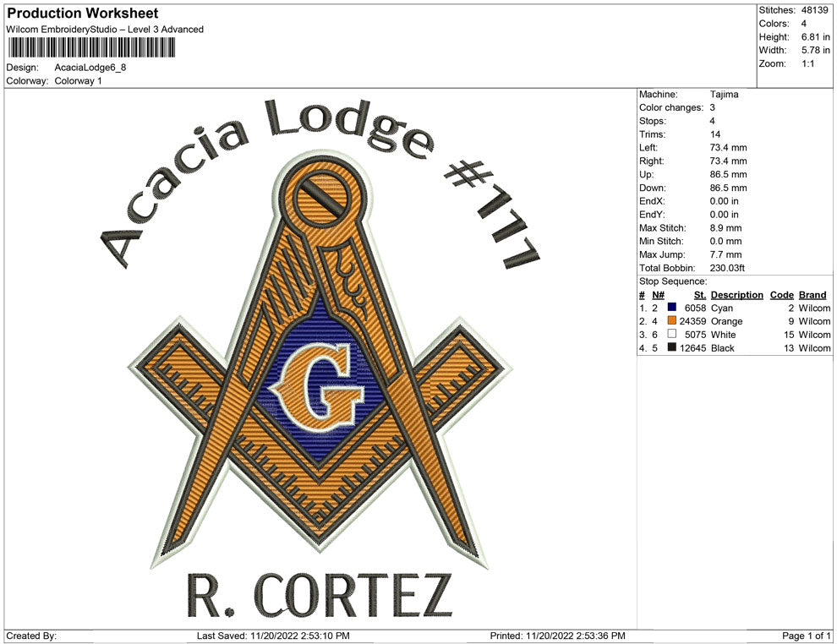
Task: Click the total bobbin value '230.03ft'
Action: coord(727,268)
